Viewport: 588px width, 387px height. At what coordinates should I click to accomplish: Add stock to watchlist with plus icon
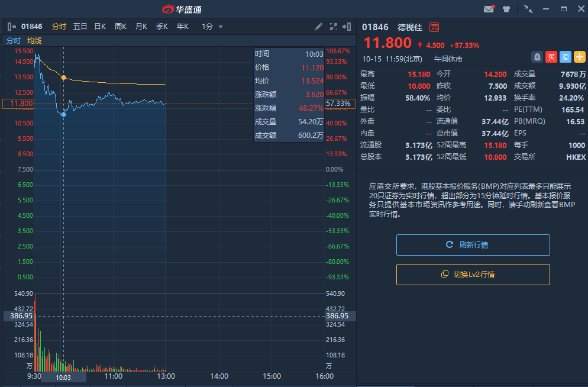pyautogui.click(x=580, y=57)
